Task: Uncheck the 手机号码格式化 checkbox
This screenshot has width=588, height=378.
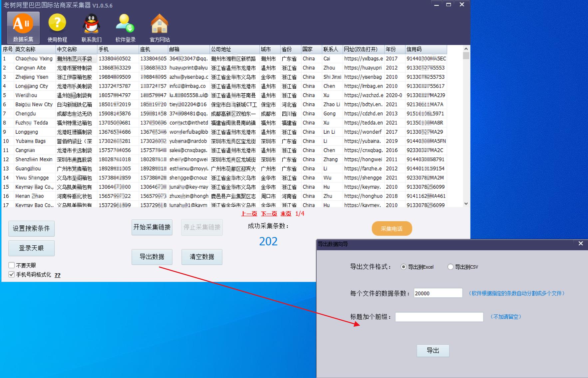Action: tap(12, 274)
